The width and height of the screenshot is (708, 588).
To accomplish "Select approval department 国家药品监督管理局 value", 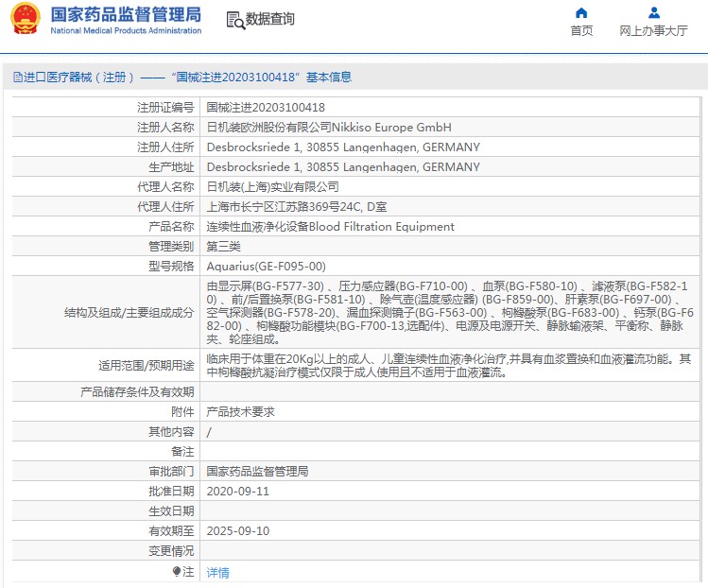I will pyautogui.click(x=257, y=472).
